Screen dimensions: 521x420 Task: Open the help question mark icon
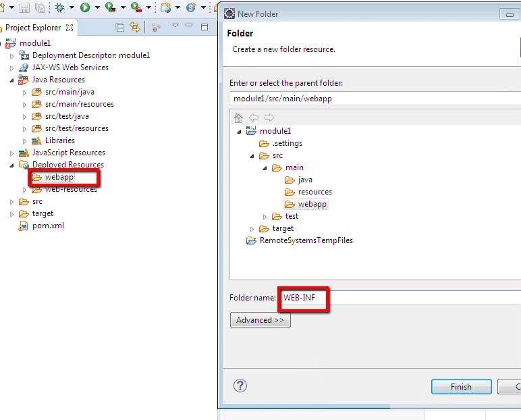[240, 386]
